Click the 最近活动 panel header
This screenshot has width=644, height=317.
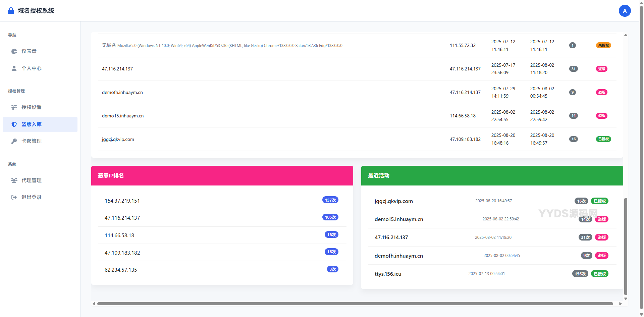pyautogui.click(x=378, y=175)
